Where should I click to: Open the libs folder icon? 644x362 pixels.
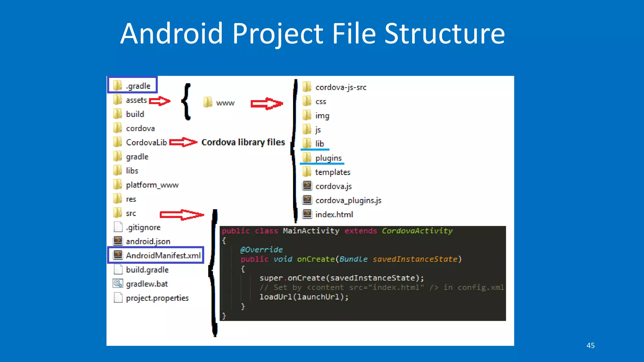[118, 170]
